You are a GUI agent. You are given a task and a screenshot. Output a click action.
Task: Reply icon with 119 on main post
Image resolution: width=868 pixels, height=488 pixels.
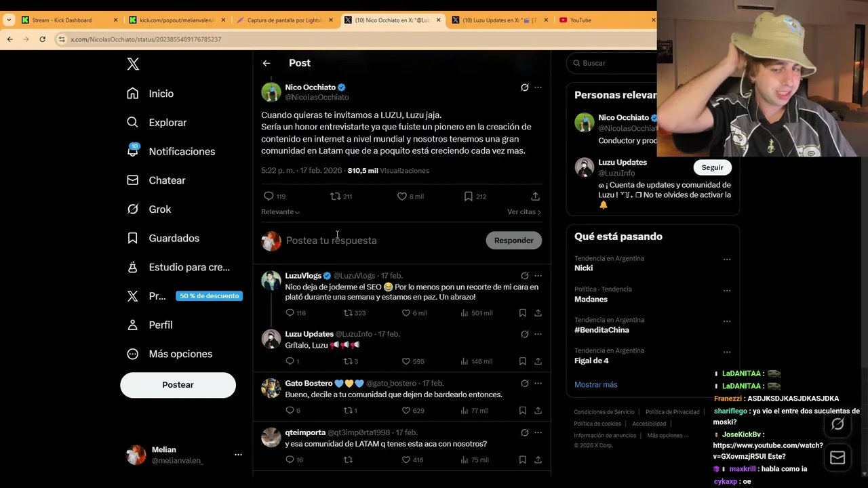pos(274,197)
